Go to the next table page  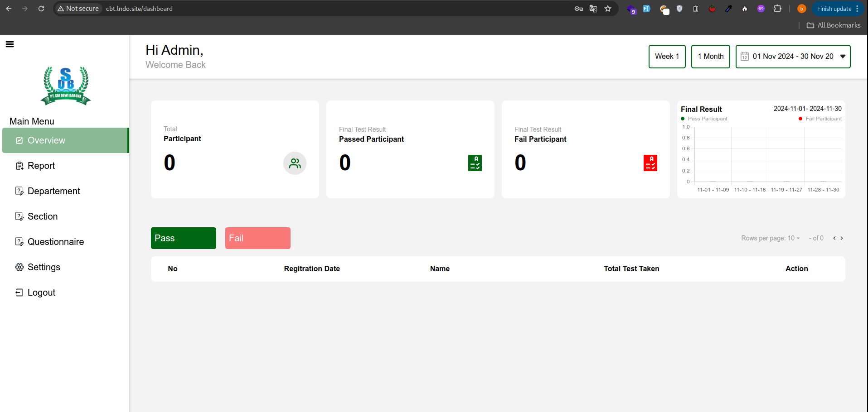point(842,238)
